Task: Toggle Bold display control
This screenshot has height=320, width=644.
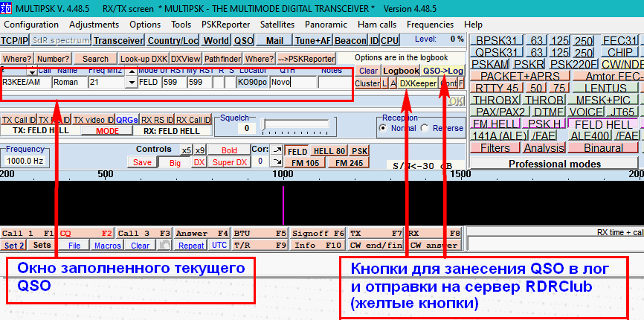Action: pos(229,150)
